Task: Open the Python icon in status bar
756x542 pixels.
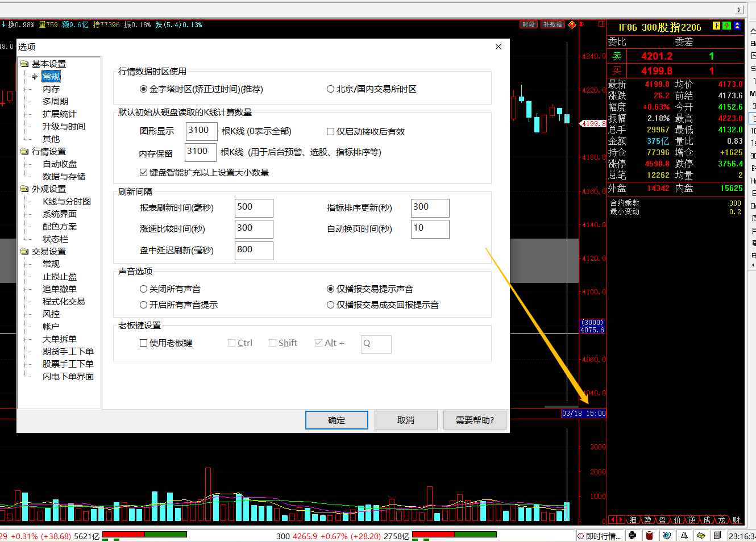Action: 632,535
